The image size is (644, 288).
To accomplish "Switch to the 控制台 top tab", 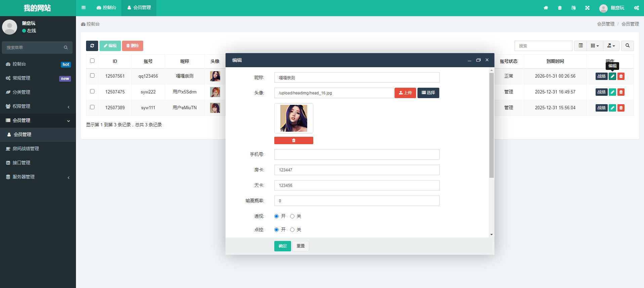I will pyautogui.click(x=106, y=8).
